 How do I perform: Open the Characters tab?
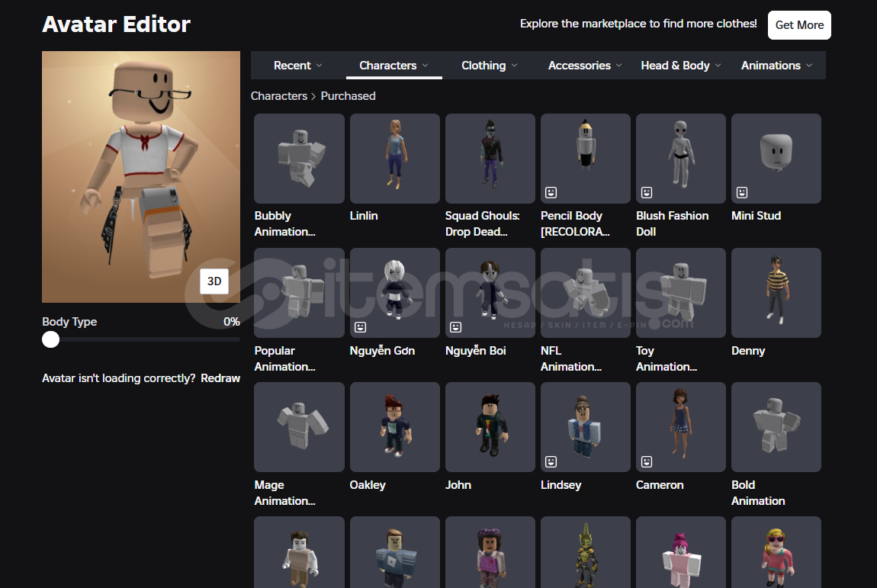point(394,66)
